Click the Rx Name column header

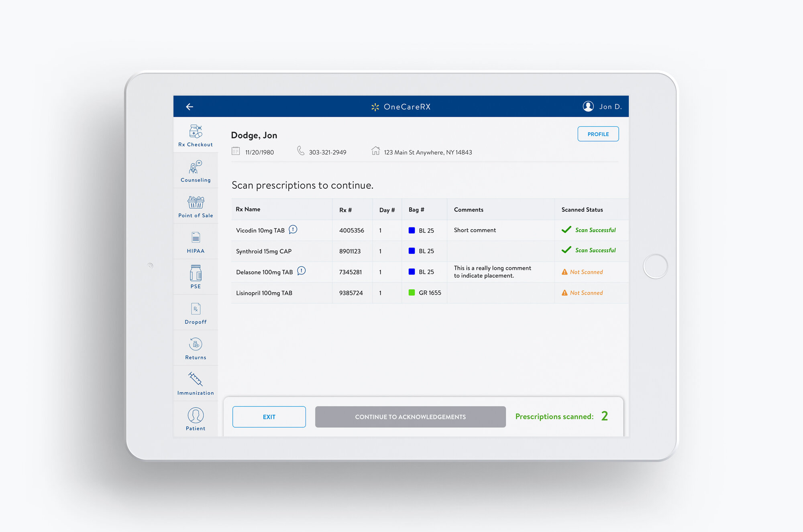[x=248, y=209]
